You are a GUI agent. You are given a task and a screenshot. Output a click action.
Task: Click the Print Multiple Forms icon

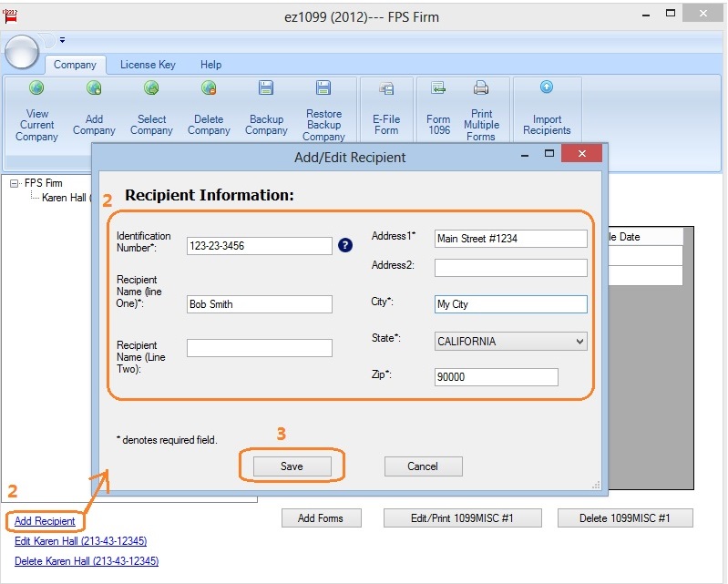pos(481,88)
